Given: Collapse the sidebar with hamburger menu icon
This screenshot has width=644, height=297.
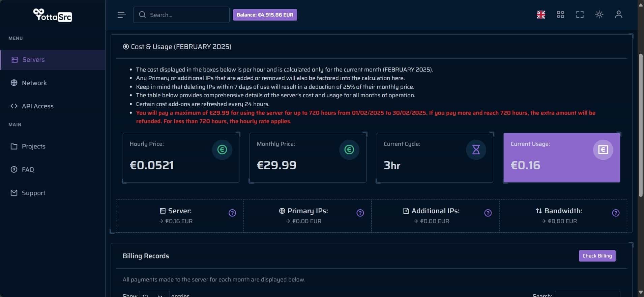Looking at the screenshot, I should coord(122,15).
